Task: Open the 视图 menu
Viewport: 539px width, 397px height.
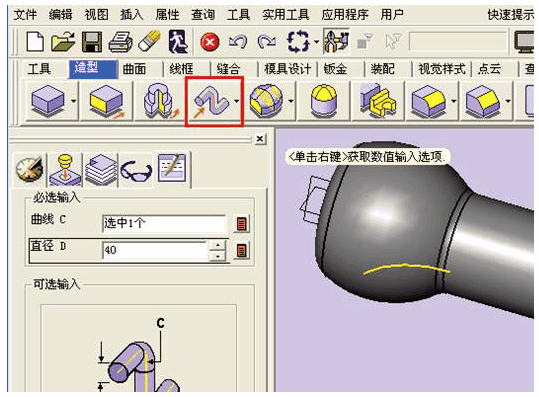Action: pos(96,15)
